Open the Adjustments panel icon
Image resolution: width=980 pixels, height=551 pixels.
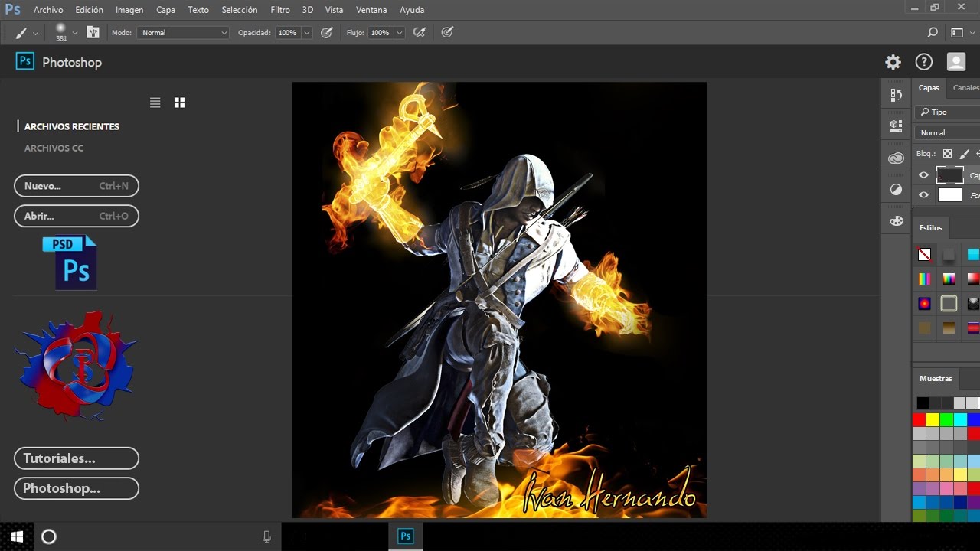tap(896, 190)
